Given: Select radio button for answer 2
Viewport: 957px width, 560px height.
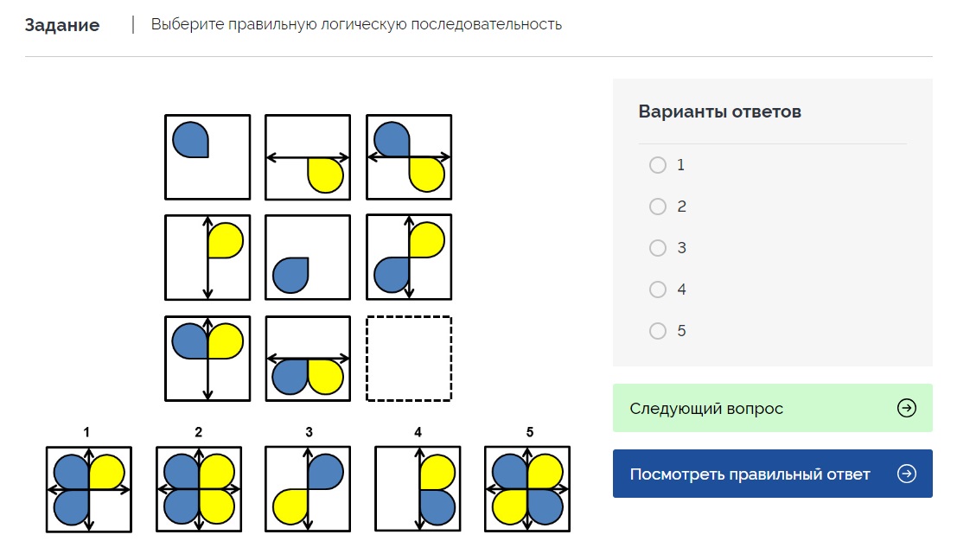Looking at the screenshot, I should tap(658, 207).
